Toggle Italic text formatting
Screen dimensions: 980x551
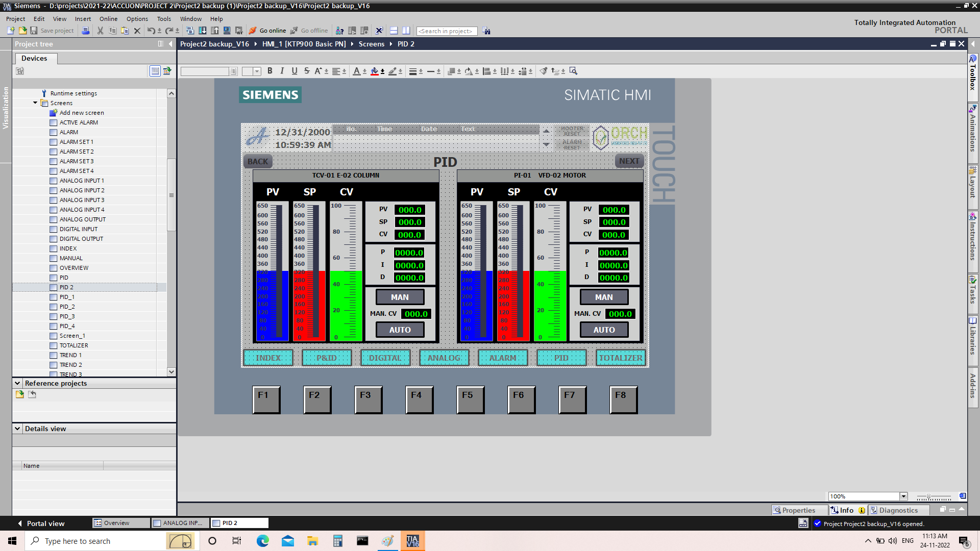282,71
